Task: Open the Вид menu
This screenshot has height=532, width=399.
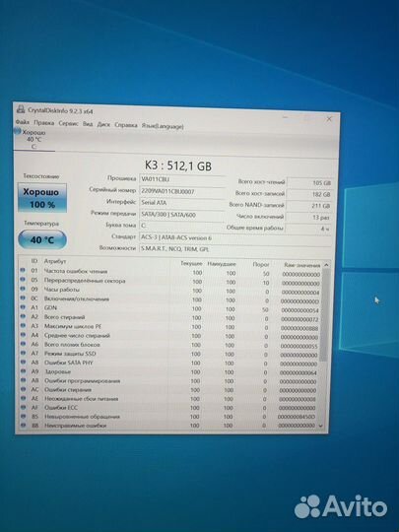Action: [88, 124]
